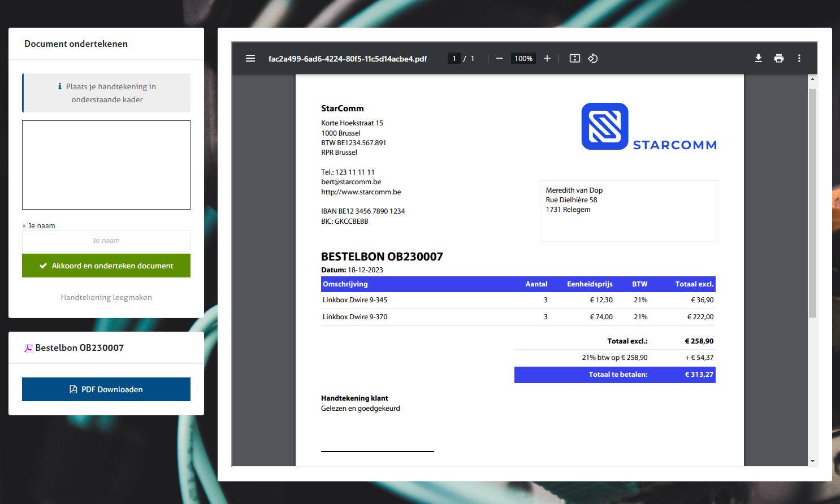Screen dimensions: 840x504
Task: Click the Je naam input field
Action: point(106,241)
